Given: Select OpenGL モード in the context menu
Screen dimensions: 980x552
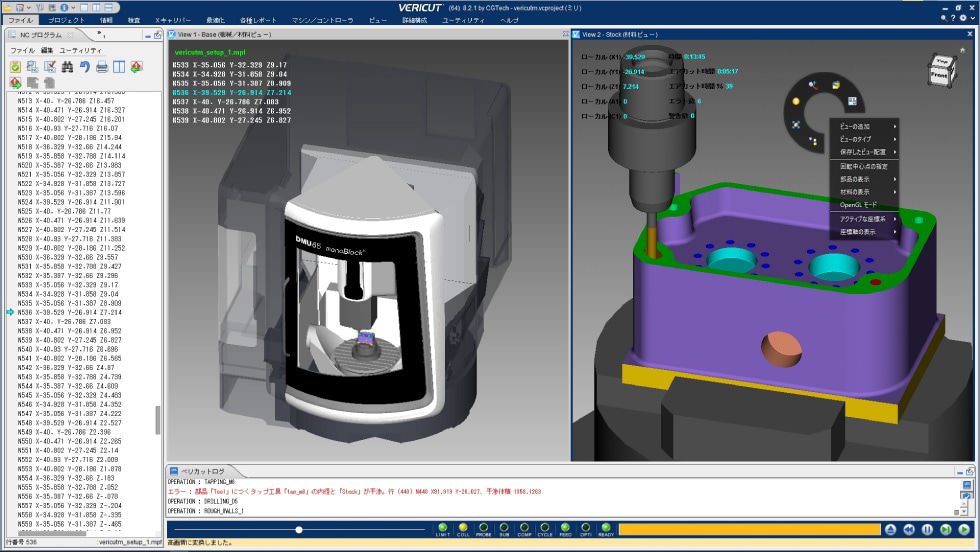Looking at the screenshot, I should coord(859,204).
